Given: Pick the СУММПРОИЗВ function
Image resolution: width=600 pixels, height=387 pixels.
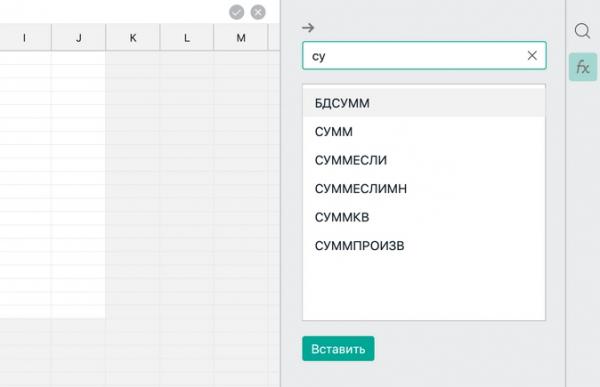Looking at the screenshot, I should click(424, 245).
